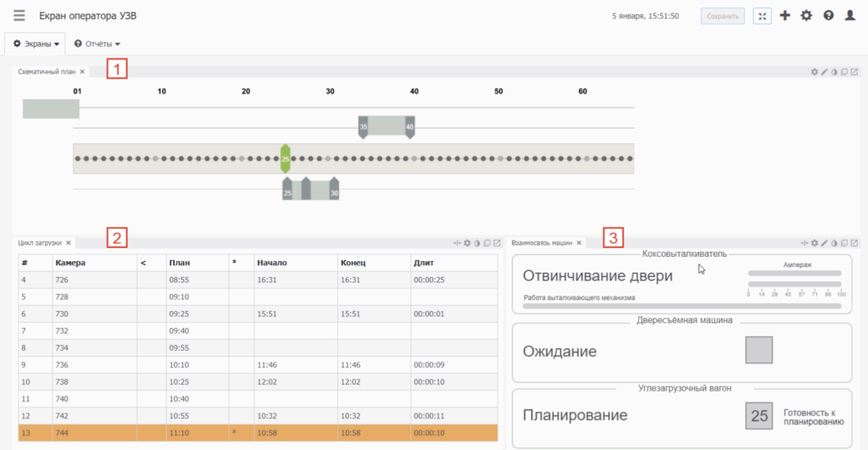Open user profile icon in header
The image size is (868, 450).
pos(849,15)
